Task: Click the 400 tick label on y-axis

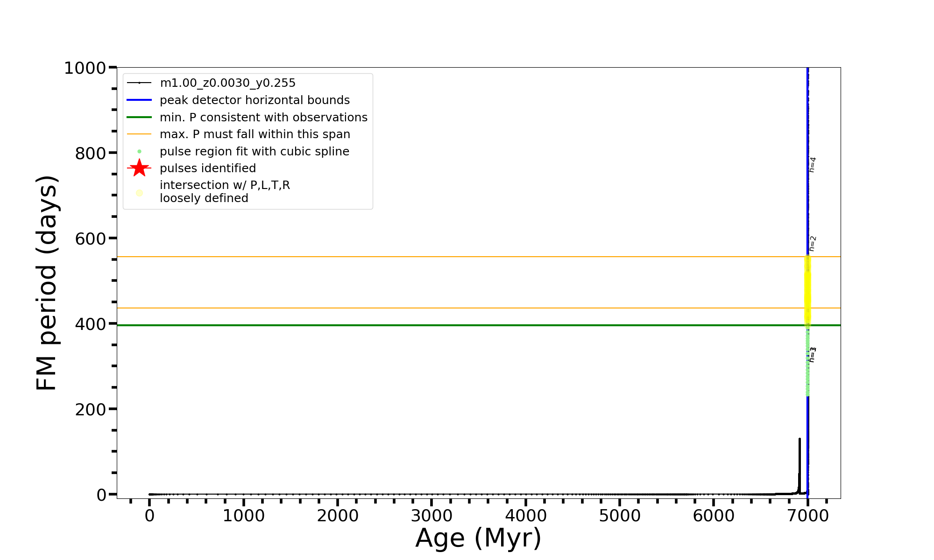Action: pos(90,324)
